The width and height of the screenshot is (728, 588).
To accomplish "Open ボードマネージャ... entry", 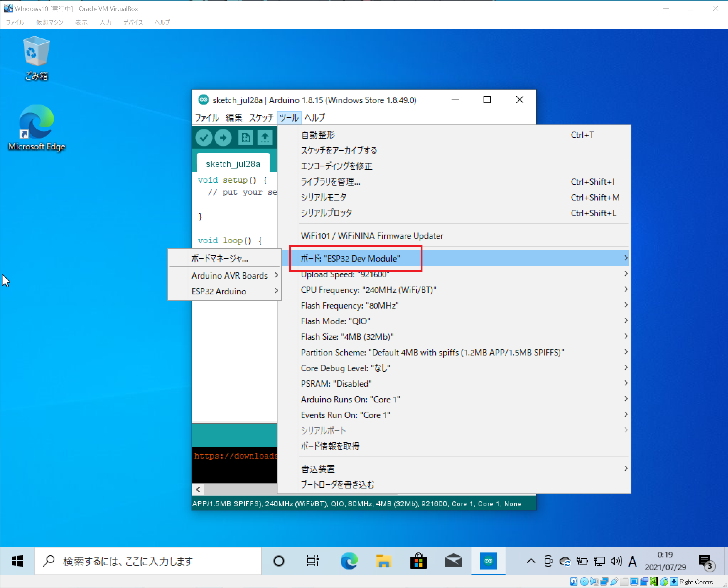I will pyautogui.click(x=220, y=258).
